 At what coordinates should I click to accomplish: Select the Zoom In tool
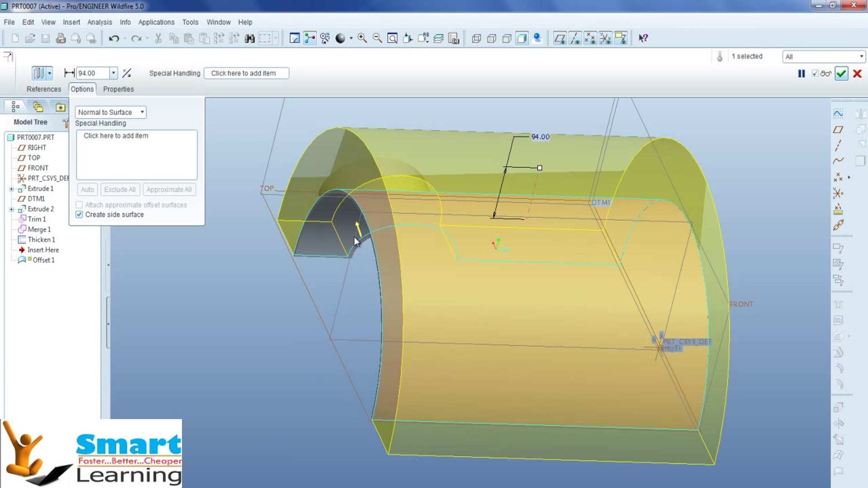tap(361, 38)
